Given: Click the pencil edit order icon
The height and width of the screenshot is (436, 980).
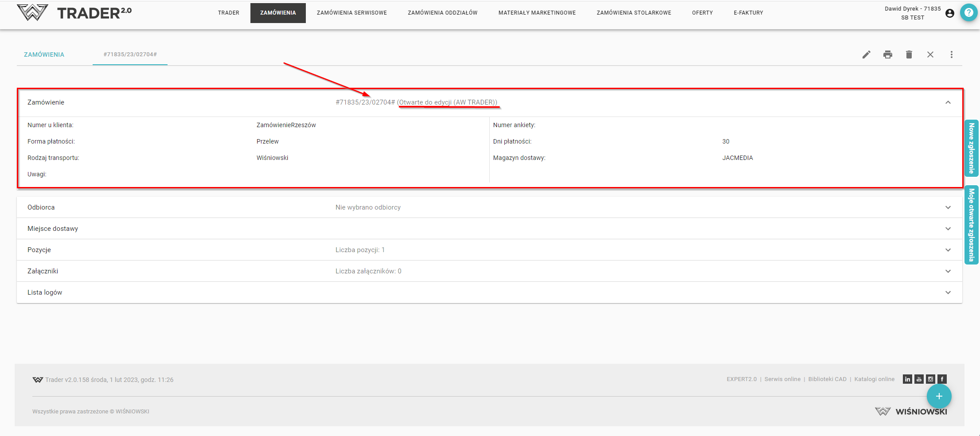Looking at the screenshot, I should click(866, 54).
